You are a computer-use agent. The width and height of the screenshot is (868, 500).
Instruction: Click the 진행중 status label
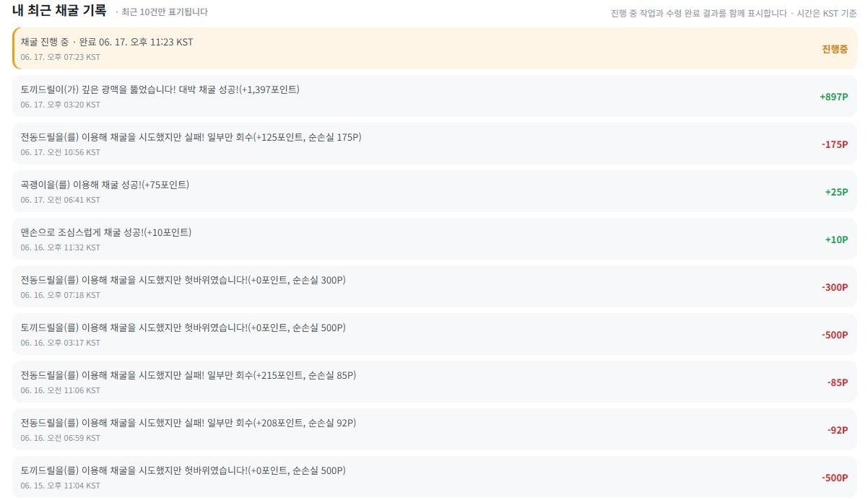[835, 49]
